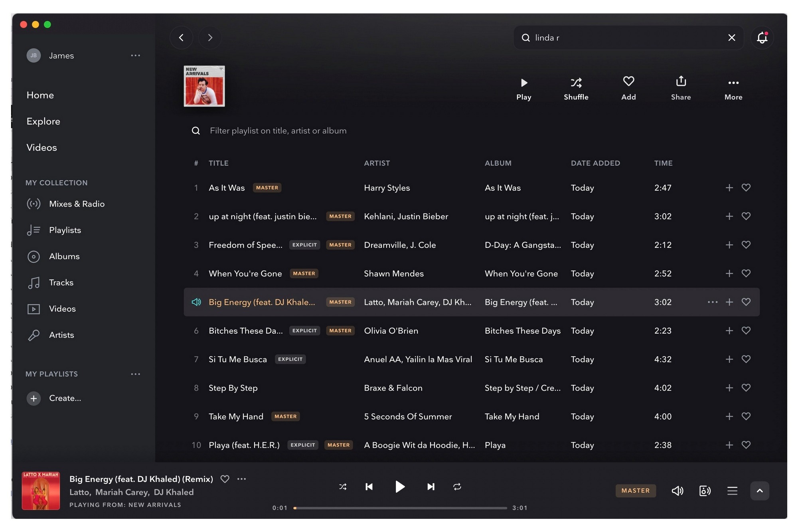Switch to the Explore section
This screenshot has height=532, width=798.
pyautogui.click(x=43, y=121)
